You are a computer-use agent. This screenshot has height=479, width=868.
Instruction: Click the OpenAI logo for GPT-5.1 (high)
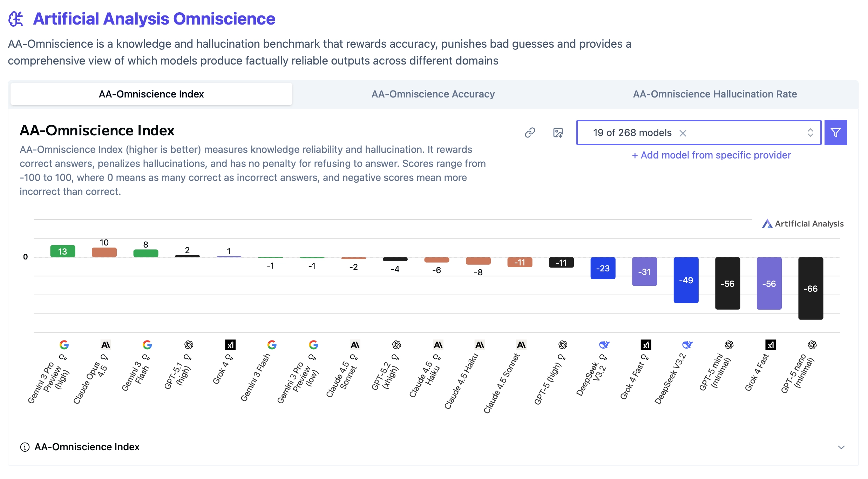tap(189, 345)
